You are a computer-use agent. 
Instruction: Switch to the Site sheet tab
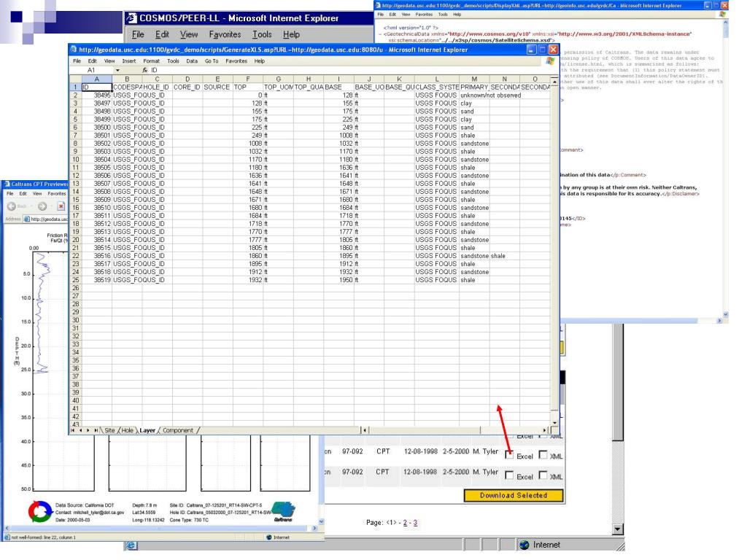point(109,430)
